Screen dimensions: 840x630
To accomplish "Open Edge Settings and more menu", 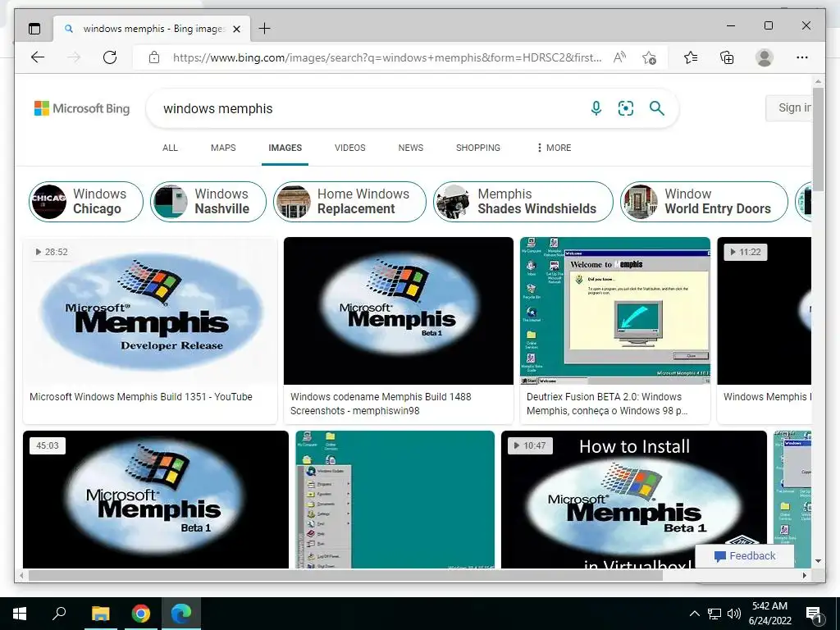I will tap(802, 57).
